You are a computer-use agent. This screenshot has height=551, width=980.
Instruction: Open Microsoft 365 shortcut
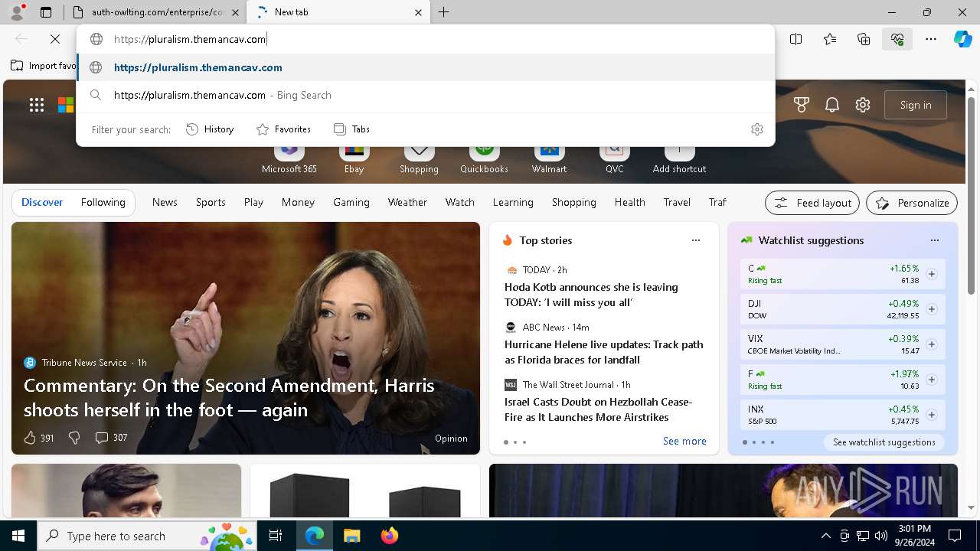[289, 158]
